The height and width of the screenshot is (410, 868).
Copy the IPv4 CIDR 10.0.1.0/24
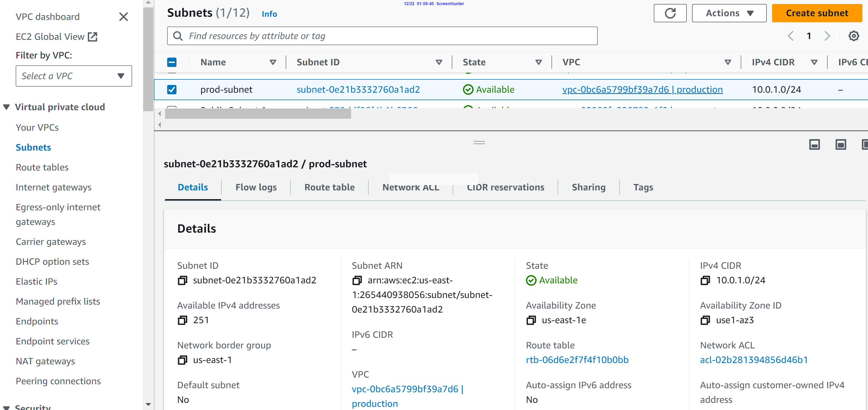pyautogui.click(x=705, y=280)
